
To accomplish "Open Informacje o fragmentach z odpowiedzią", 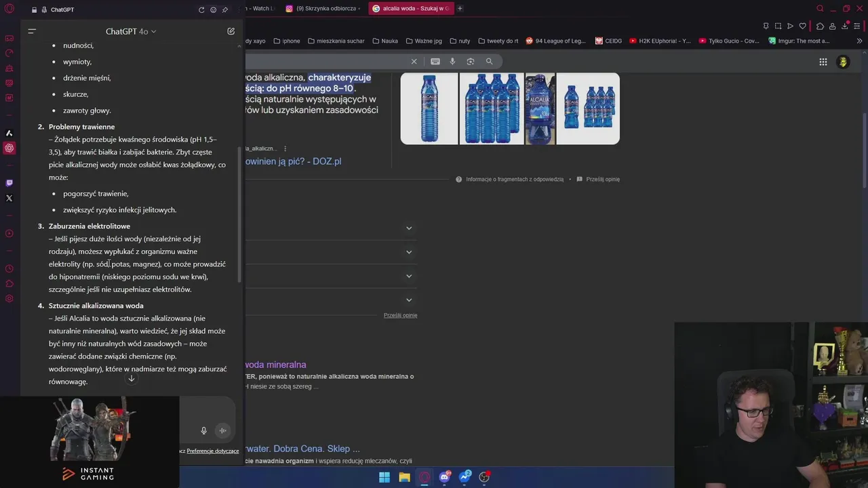I will [514, 179].
